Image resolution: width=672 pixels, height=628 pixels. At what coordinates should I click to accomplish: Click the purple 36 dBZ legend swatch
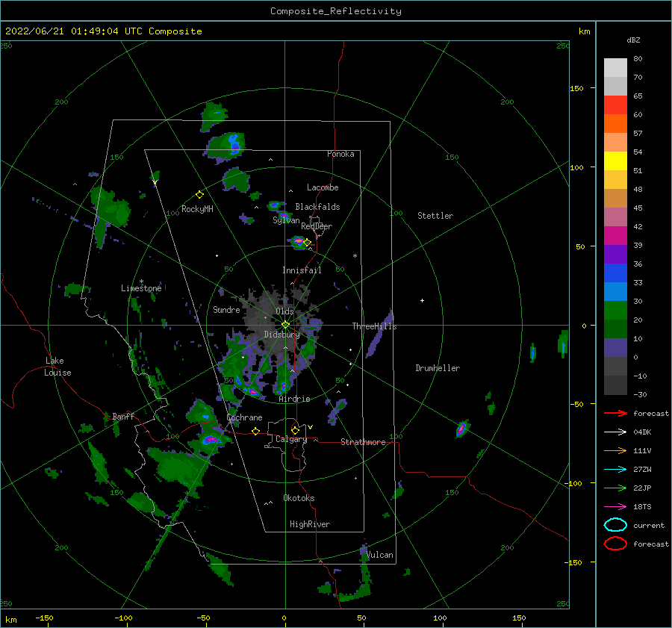tap(615, 254)
